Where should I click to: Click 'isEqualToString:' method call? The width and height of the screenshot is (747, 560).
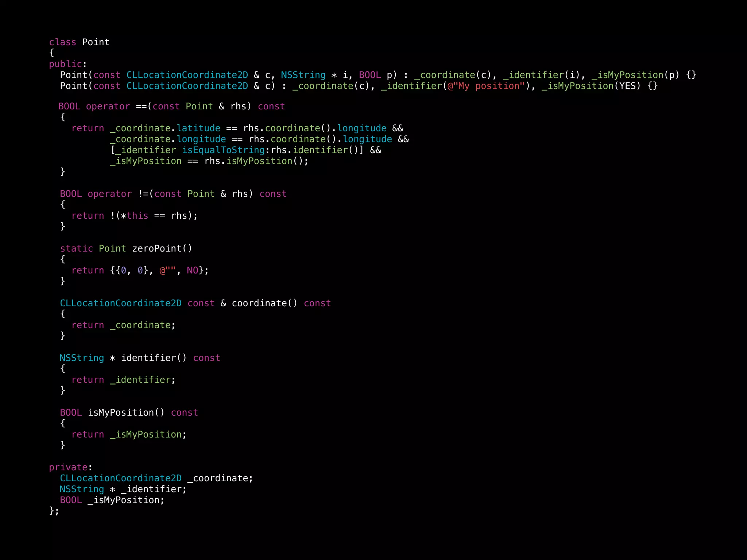[226, 150]
